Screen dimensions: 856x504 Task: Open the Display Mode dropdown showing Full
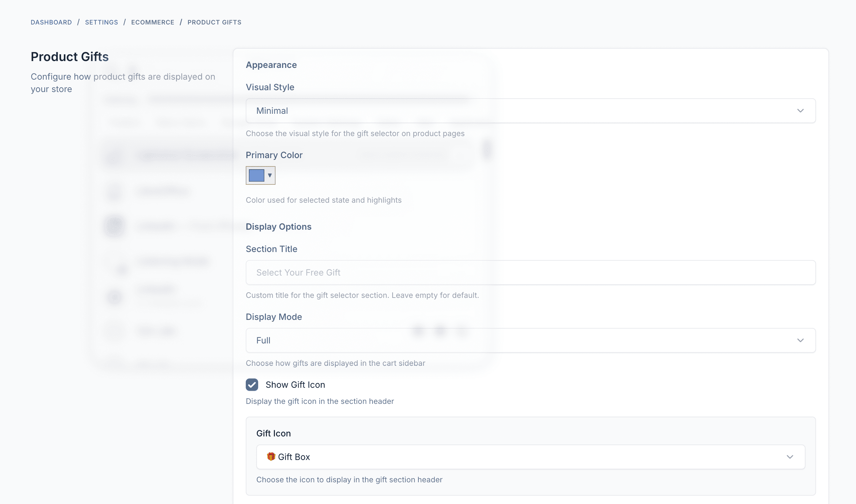(x=530, y=340)
